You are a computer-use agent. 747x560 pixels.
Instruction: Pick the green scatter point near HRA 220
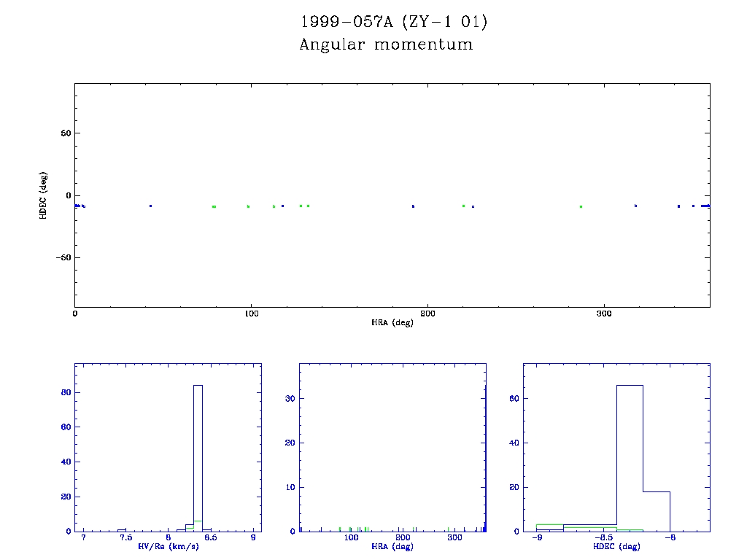coord(463,206)
